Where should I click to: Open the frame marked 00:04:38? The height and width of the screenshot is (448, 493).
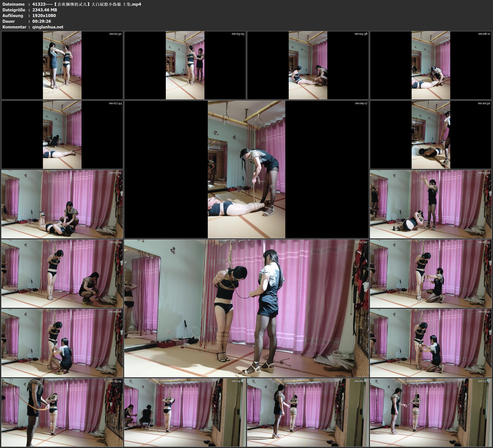[x=308, y=65]
